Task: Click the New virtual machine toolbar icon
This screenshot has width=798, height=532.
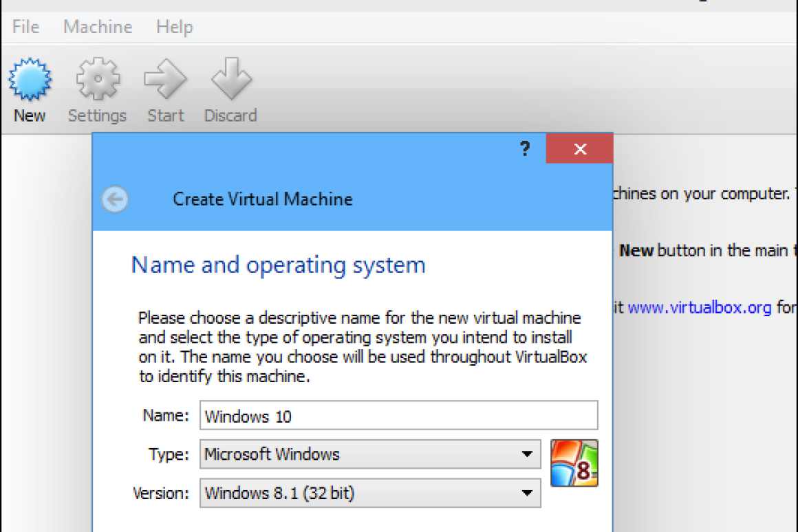Action: coord(30,80)
